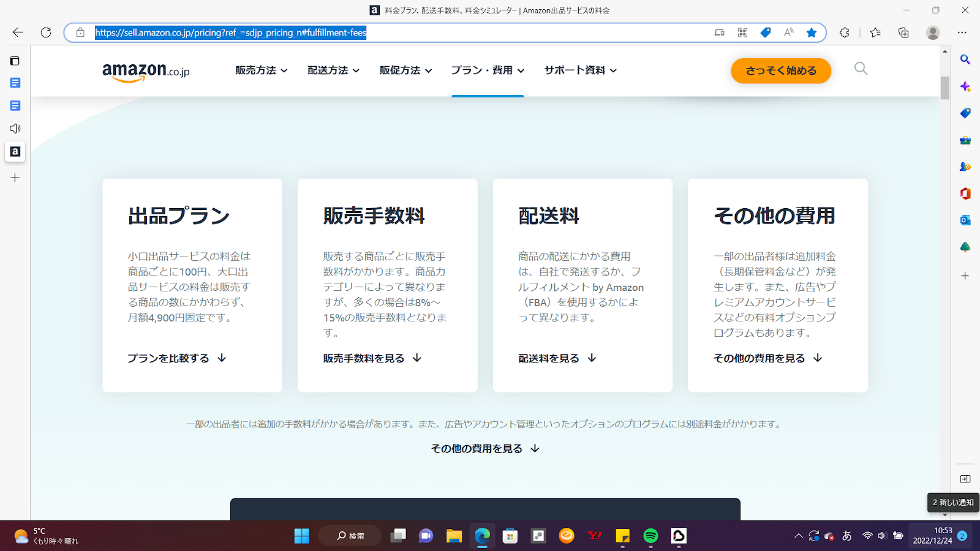Open the Amazon site search magnifier
Image resolution: width=980 pixels, height=551 pixels.
pos(861,69)
